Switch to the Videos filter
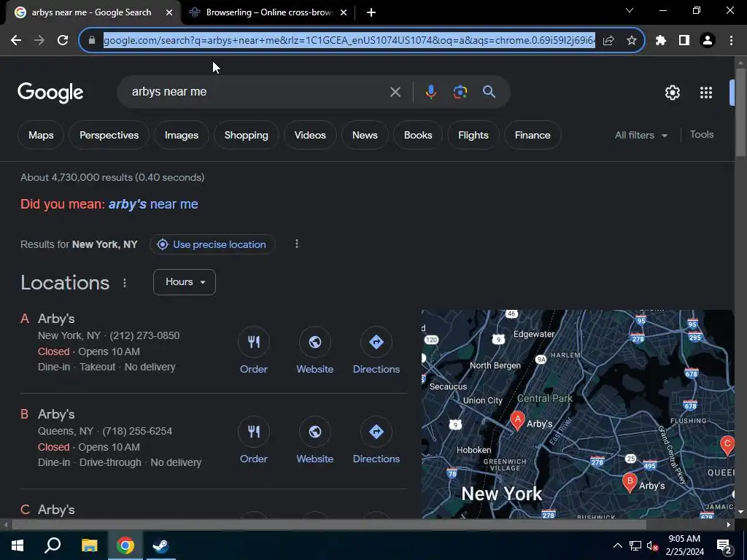Screen dimensions: 747x560 pyautogui.click(x=310, y=135)
